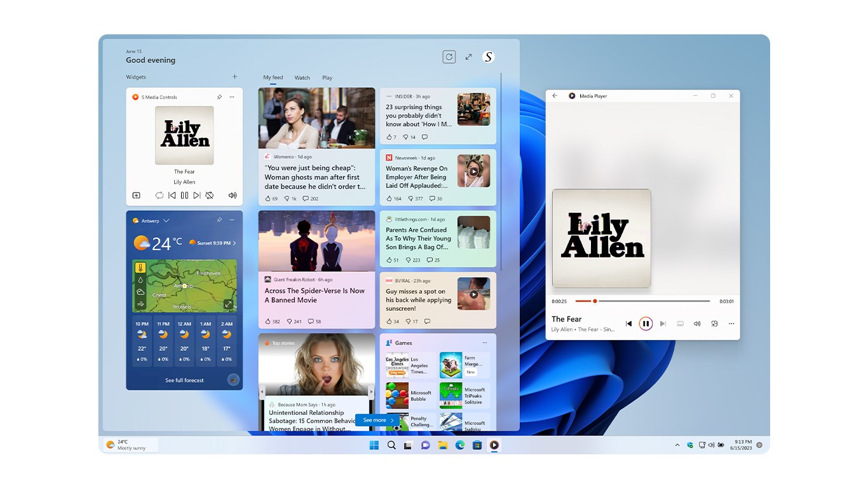Click the See more button
The image size is (868, 488).
click(377, 420)
